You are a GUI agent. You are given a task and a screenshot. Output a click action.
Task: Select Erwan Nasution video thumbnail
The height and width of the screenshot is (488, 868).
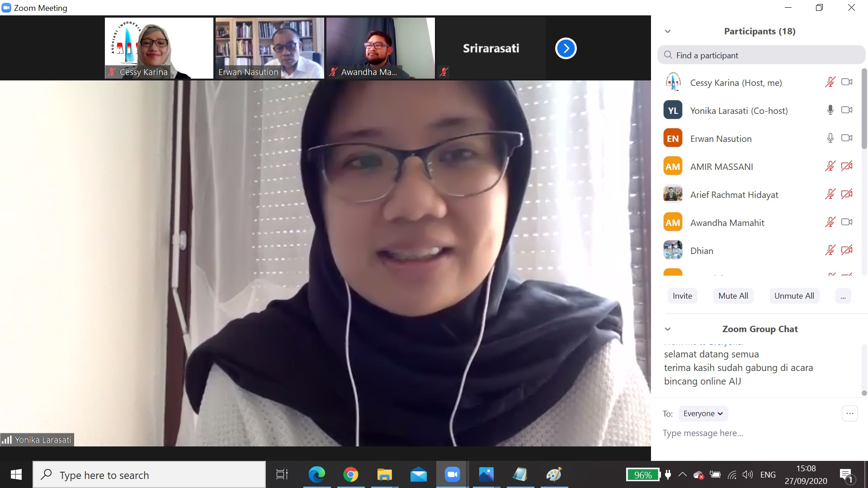(x=269, y=48)
